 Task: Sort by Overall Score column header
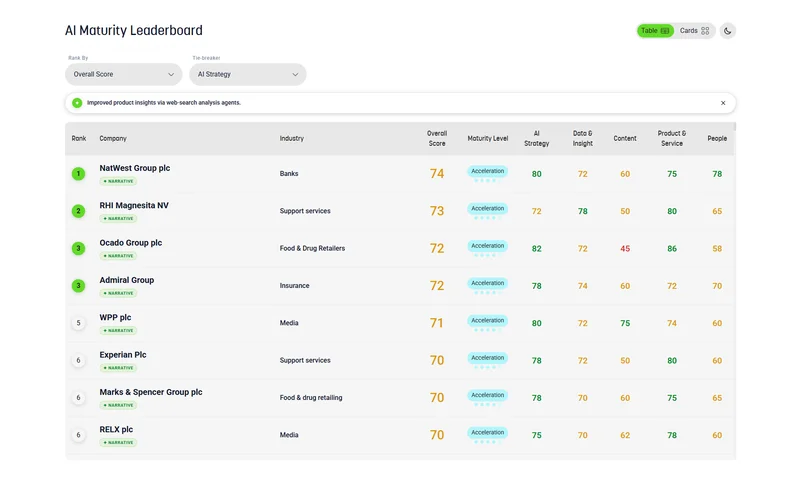coord(437,138)
